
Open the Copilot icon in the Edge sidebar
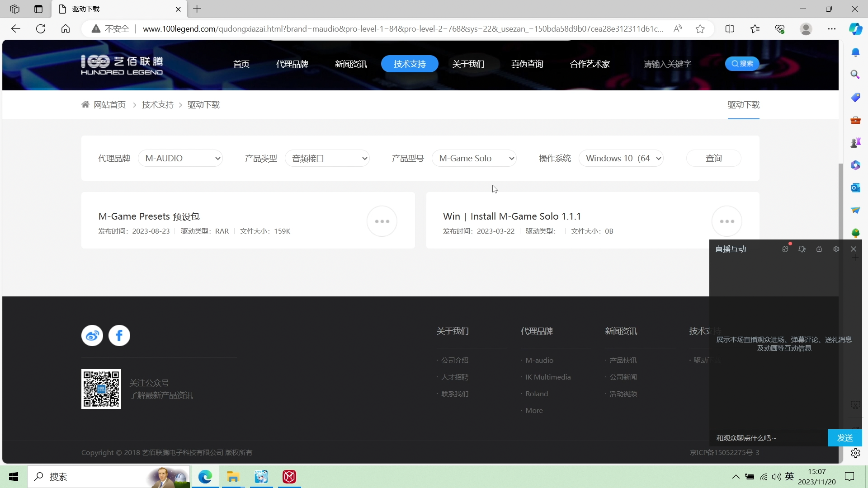[855, 29]
